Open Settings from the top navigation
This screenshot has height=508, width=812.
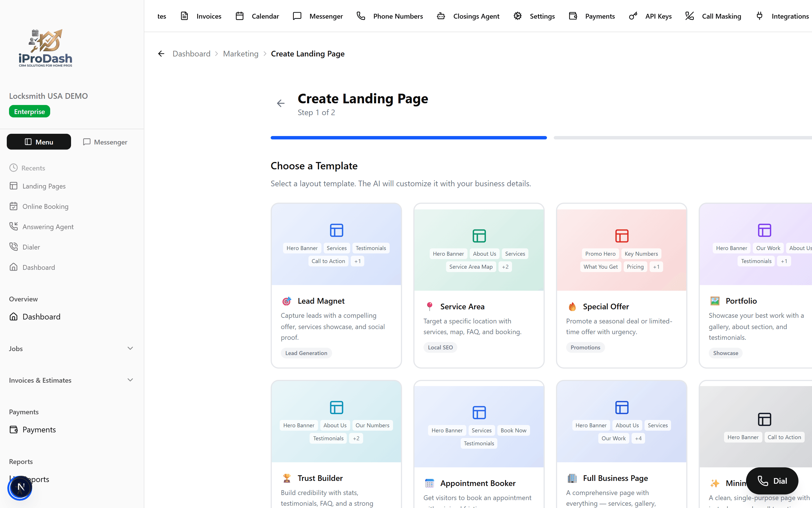click(534, 16)
